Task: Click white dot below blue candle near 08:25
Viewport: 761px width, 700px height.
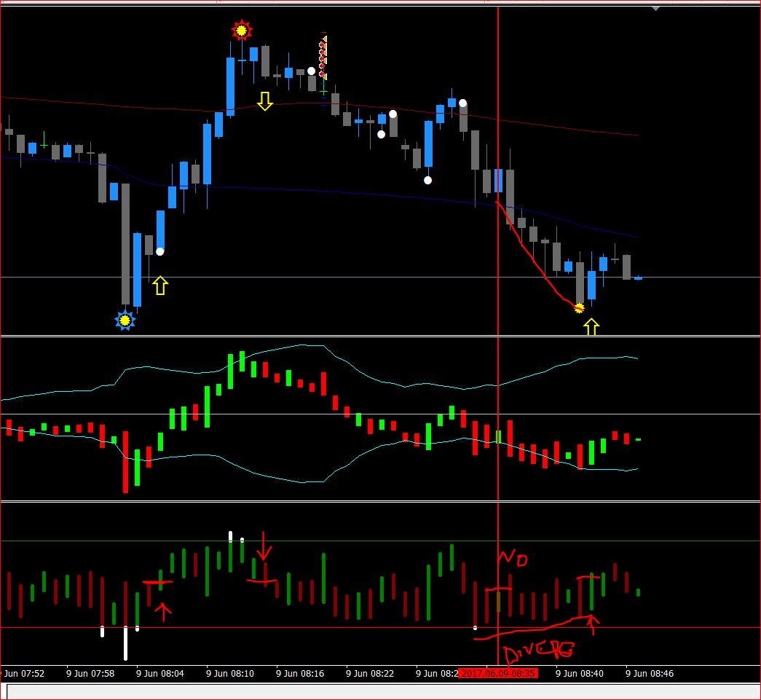Action: click(x=381, y=135)
